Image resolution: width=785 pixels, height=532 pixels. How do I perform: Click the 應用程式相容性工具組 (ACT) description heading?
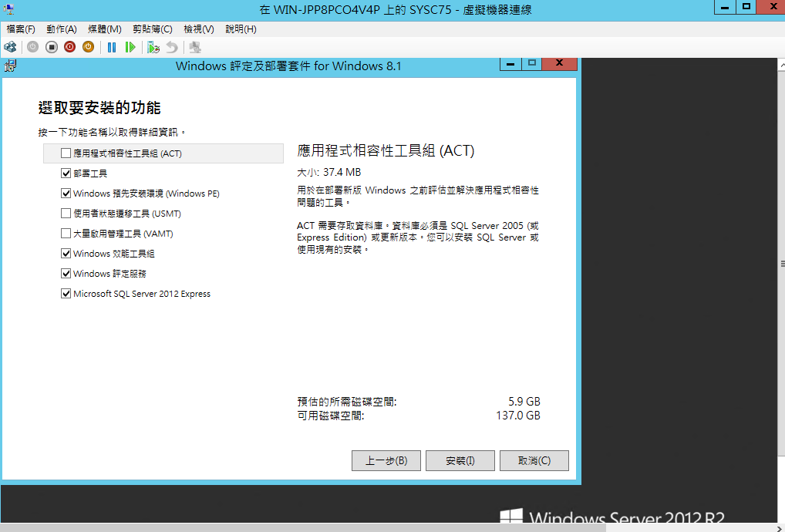coord(386,150)
